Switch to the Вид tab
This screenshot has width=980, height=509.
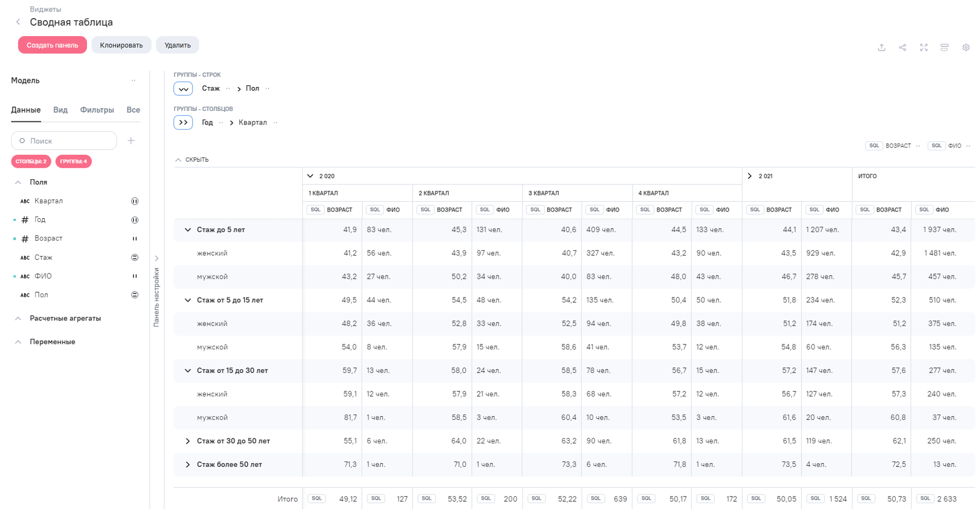coord(60,110)
